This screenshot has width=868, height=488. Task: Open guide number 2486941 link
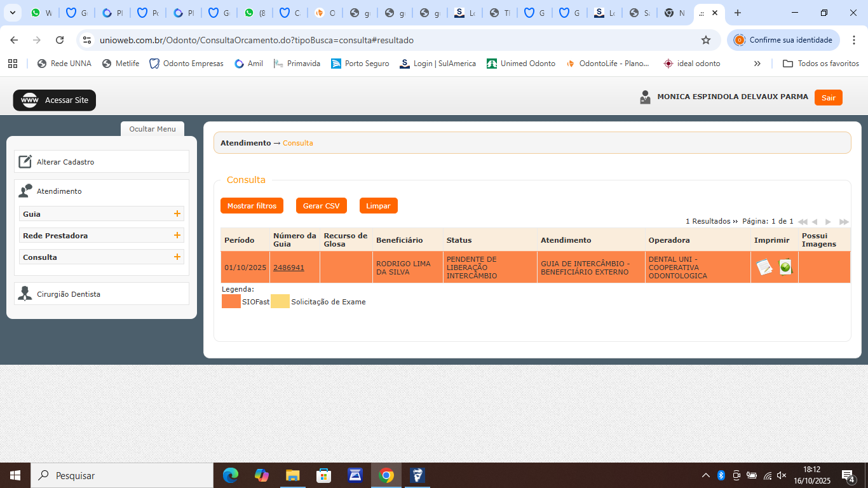point(288,268)
